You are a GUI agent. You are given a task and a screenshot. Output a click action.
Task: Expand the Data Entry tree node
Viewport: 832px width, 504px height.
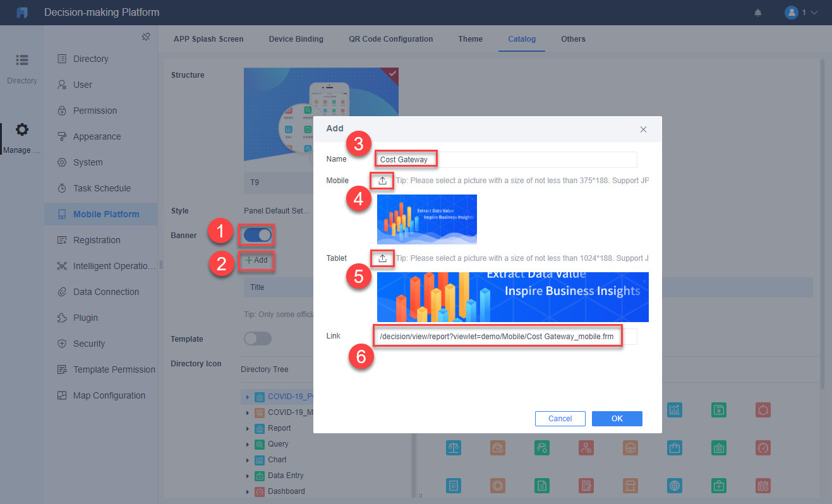(x=248, y=476)
